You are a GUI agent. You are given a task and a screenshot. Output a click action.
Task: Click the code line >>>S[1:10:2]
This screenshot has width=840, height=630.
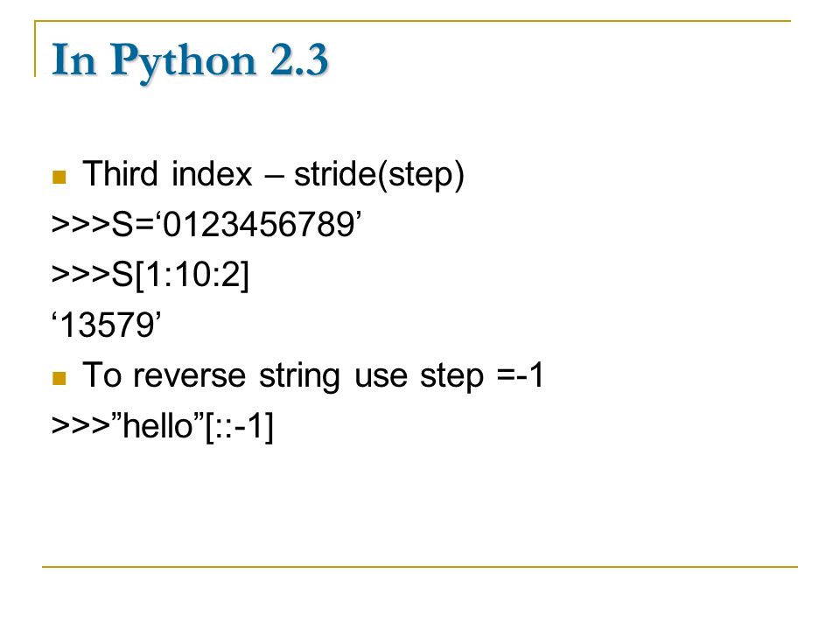coord(150,276)
